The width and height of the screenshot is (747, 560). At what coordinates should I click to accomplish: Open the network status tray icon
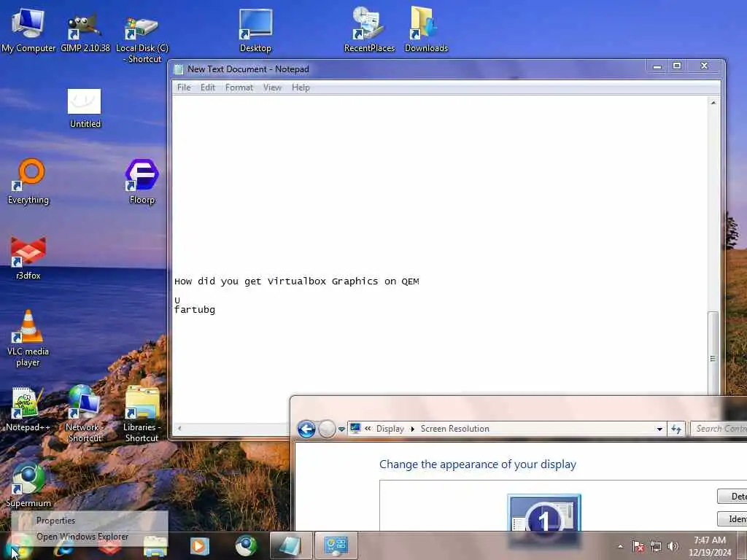(656, 546)
